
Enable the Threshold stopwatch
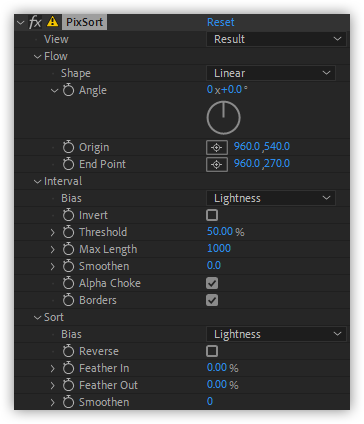[68, 232]
